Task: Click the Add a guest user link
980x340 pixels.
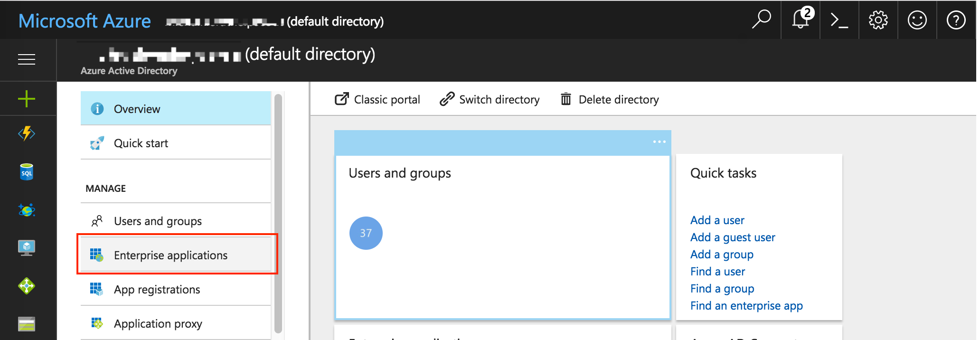Action: (732, 237)
